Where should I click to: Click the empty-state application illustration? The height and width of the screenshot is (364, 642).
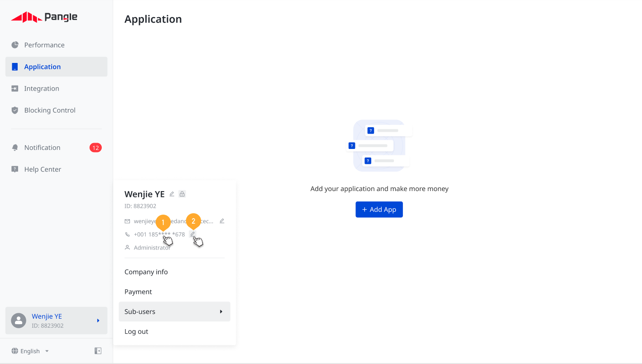click(x=379, y=145)
